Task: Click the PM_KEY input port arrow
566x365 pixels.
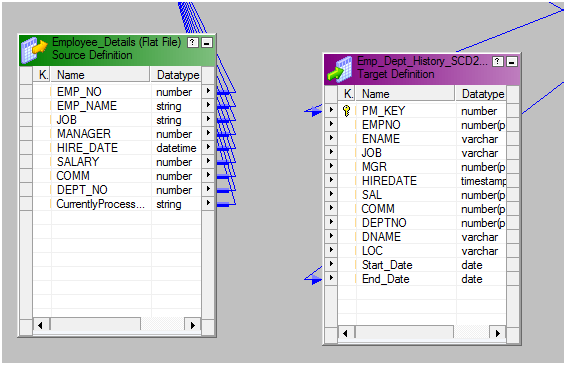Action: [331, 109]
